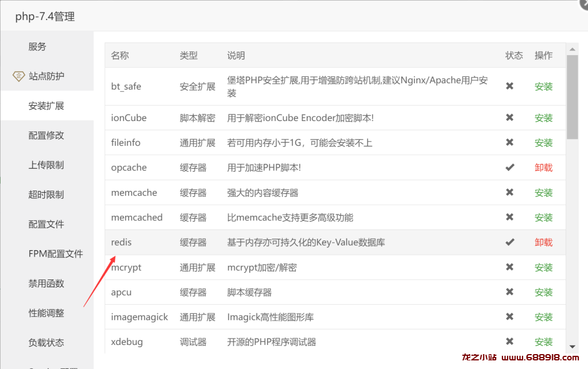Open the 服务 section in sidebar
The width and height of the screenshot is (588, 369).
tap(37, 46)
